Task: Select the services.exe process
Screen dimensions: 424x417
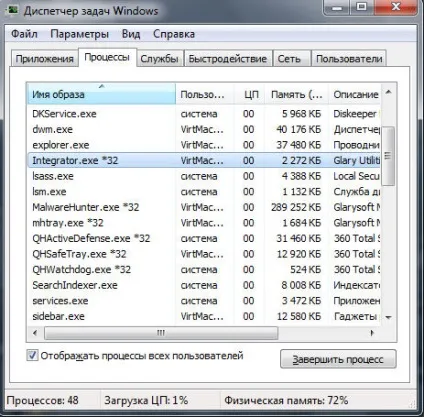Action: [203, 301]
